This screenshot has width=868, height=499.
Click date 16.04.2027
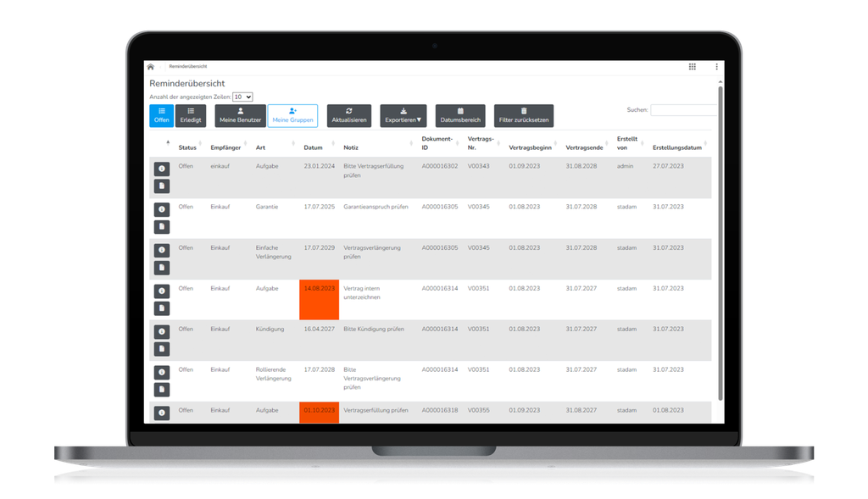point(320,330)
